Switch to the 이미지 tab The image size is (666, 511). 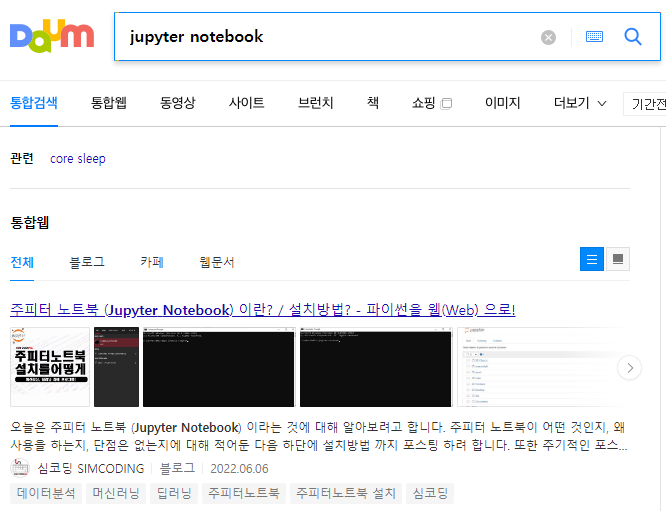(503, 103)
